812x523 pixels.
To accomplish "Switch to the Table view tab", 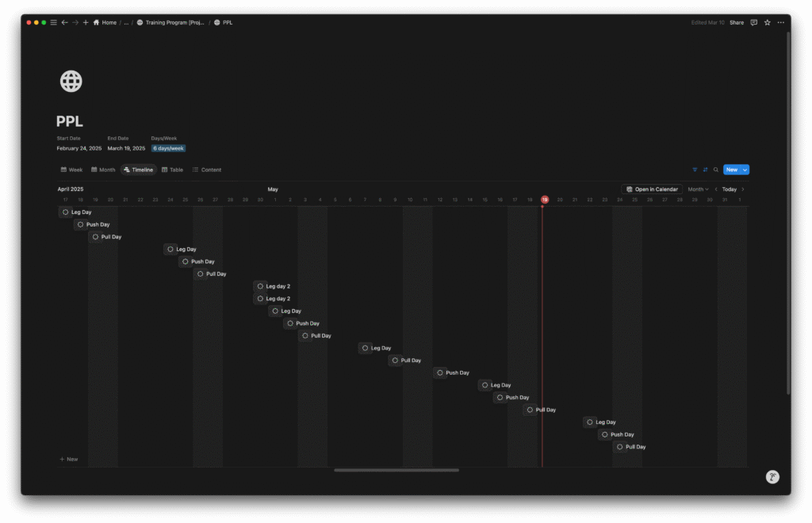I will (172, 170).
